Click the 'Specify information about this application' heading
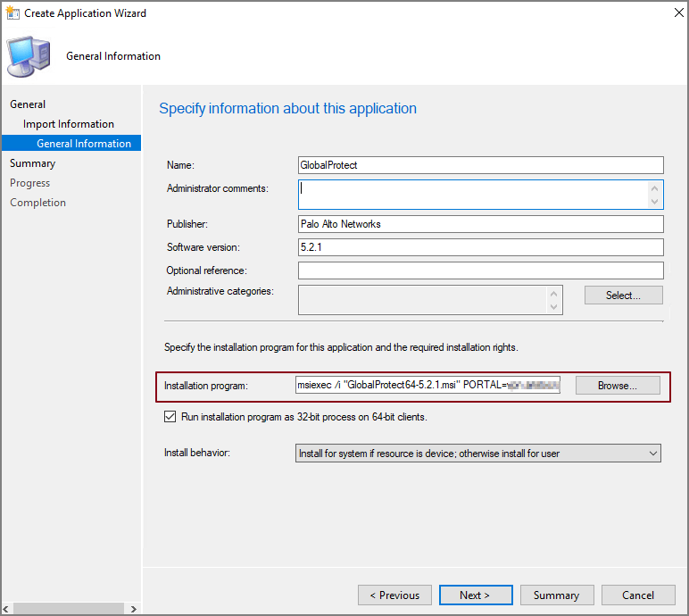 (287, 109)
